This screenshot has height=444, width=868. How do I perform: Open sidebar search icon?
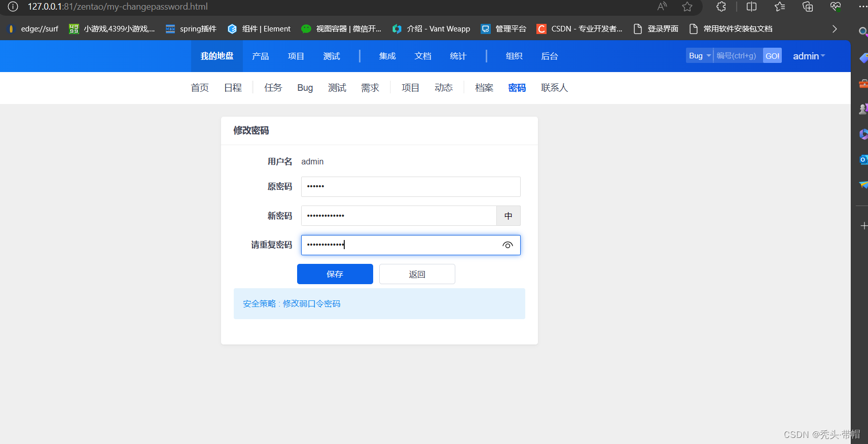862,31
